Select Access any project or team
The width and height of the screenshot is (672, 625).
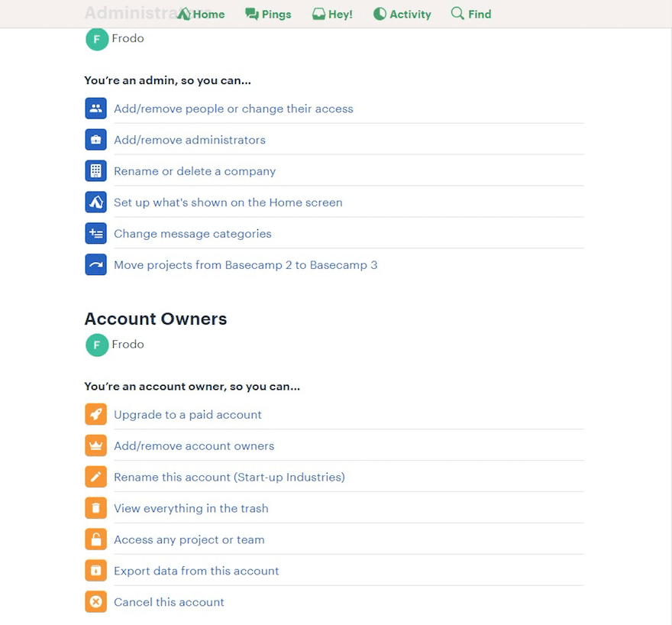coord(189,540)
